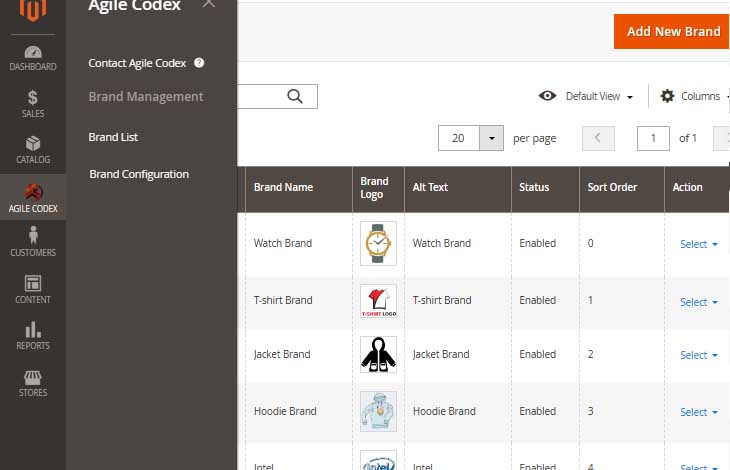Sort by the Alt Text column header
This screenshot has height=470, width=730.
coord(458,188)
